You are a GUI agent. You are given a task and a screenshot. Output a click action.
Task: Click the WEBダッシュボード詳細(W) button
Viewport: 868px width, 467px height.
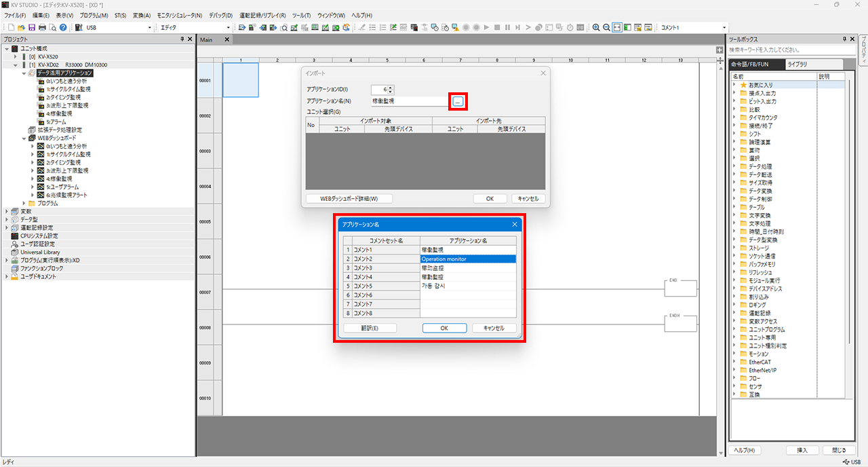[349, 199]
